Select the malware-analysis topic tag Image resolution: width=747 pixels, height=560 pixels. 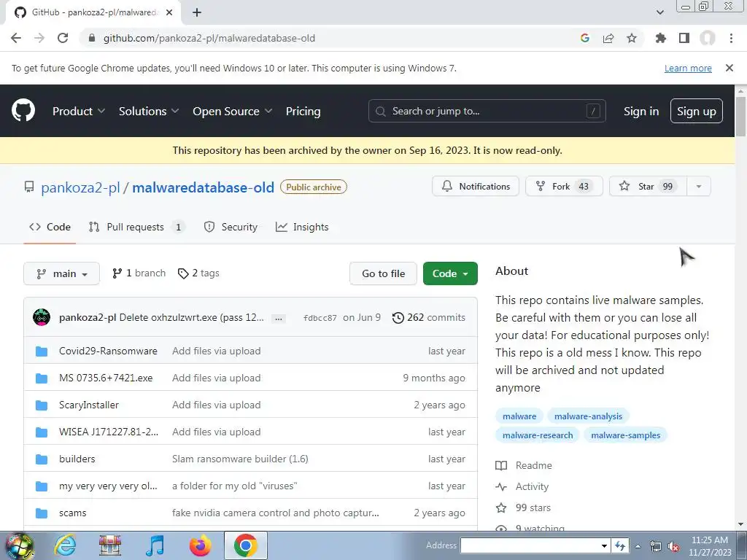point(588,416)
